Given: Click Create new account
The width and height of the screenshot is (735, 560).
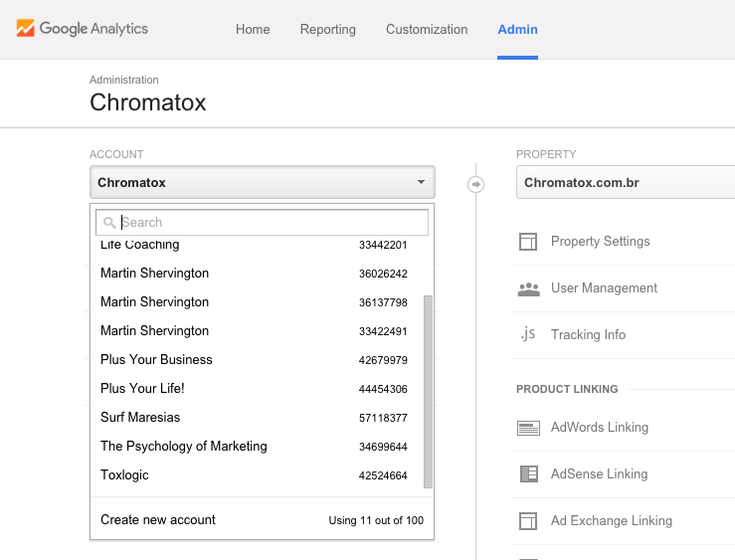Looking at the screenshot, I should (x=158, y=519).
